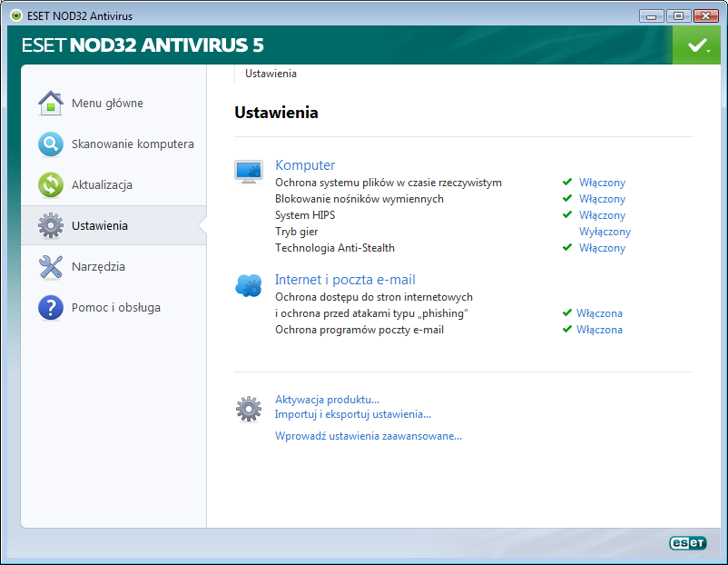Image resolution: width=728 pixels, height=565 pixels.
Task: Click the text Blokowanie nośników wymiennych
Action: tap(359, 199)
